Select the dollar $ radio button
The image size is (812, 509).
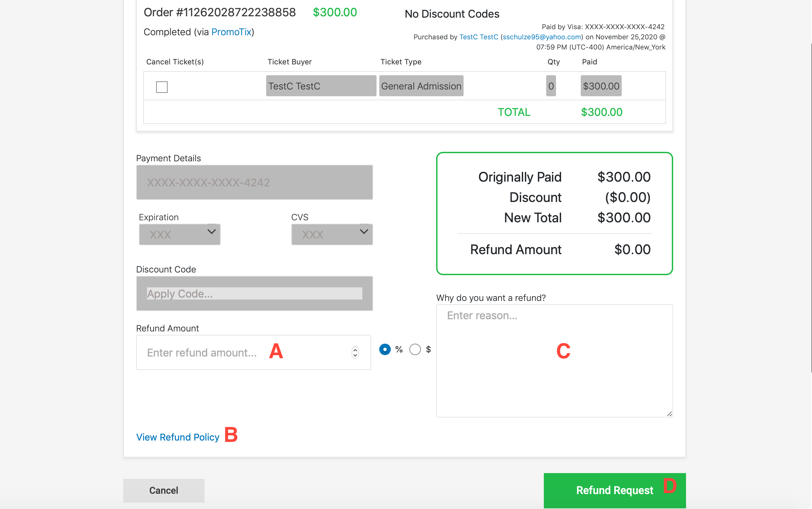415,349
